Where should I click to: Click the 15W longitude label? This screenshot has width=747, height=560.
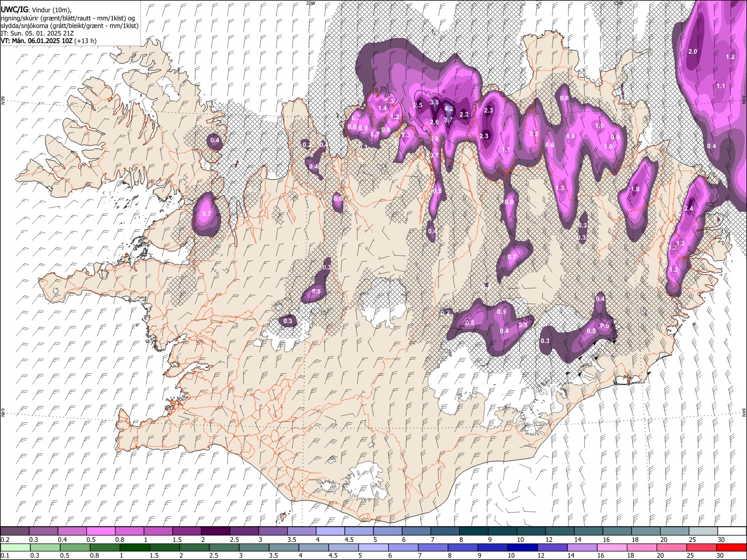click(618, 2)
